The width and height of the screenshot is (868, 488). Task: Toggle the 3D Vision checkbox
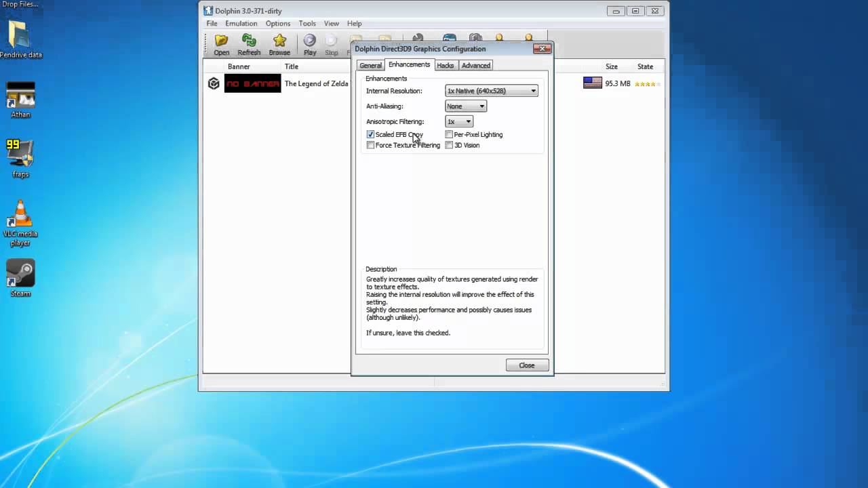coord(449,146)
